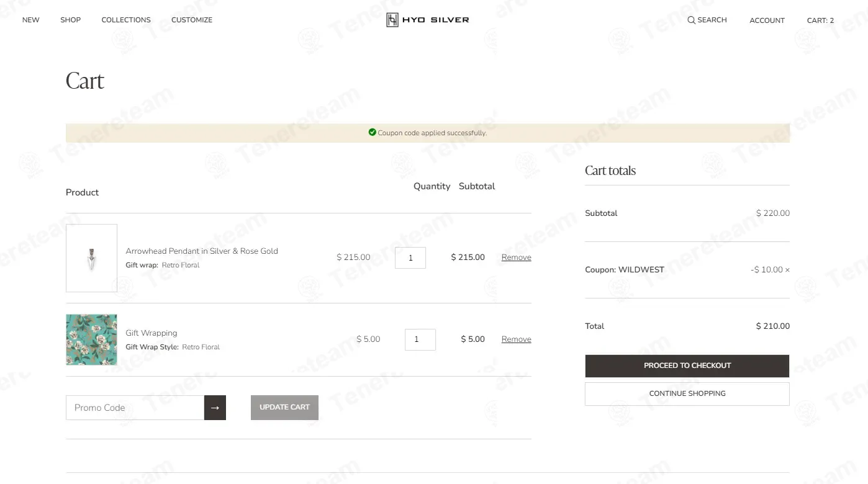The width and height of the screenshot is (868, 484).
Task: Click the cart subtotal '$ 220.00'
Action: click(773, 213)
